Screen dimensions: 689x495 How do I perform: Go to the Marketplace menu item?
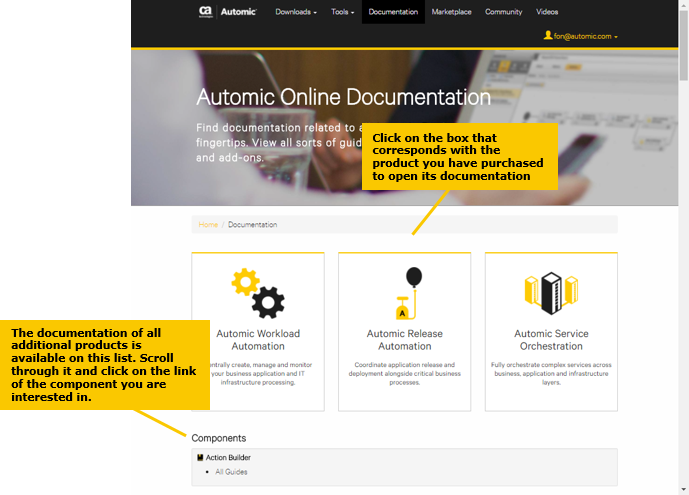(451, 12)
